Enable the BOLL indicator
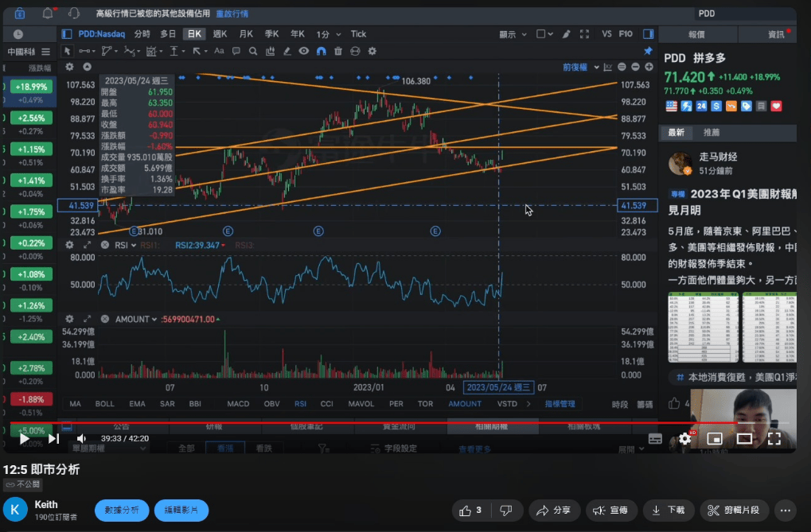Image resolution: width=811 pixels, height=532 pixels. 104,404
